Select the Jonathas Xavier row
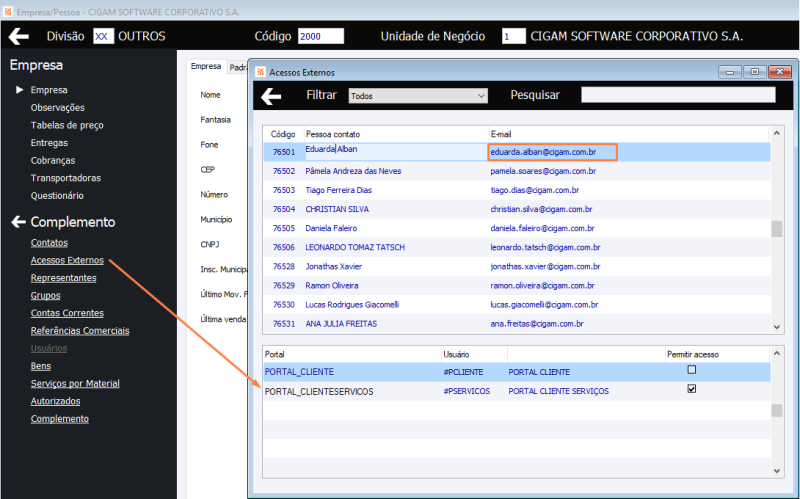Screen dimensions: 800x499 (x=517, y=266)
